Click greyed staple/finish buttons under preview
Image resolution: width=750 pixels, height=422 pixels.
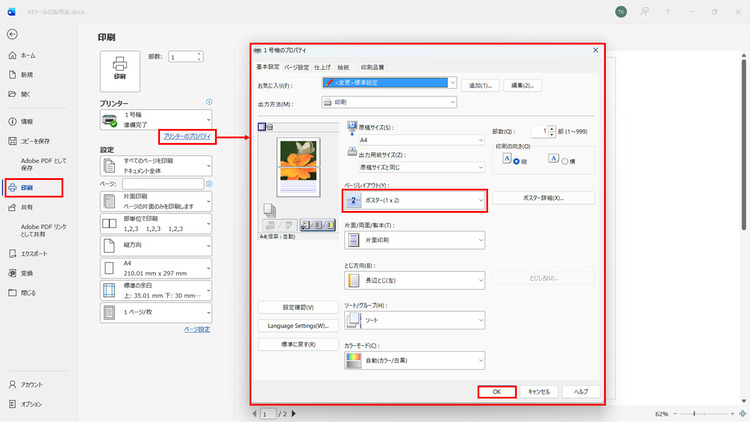coord(280,225)
